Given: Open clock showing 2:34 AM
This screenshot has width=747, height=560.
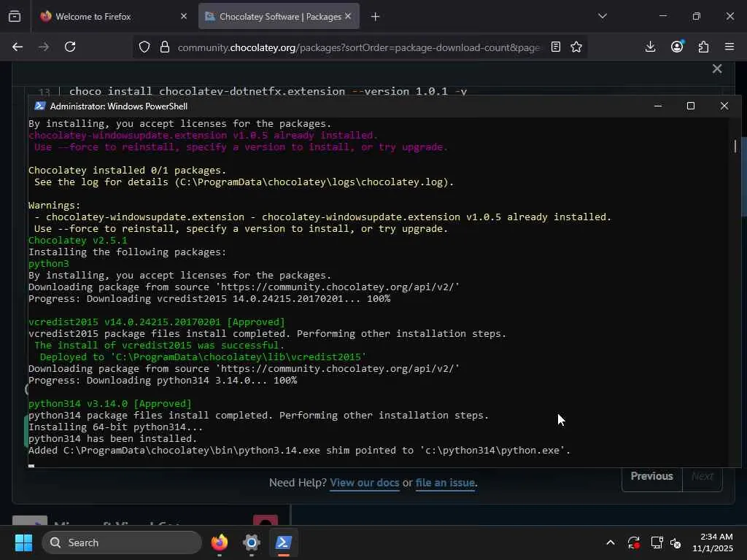Looking at the screenshot, I should pos(712,542).
